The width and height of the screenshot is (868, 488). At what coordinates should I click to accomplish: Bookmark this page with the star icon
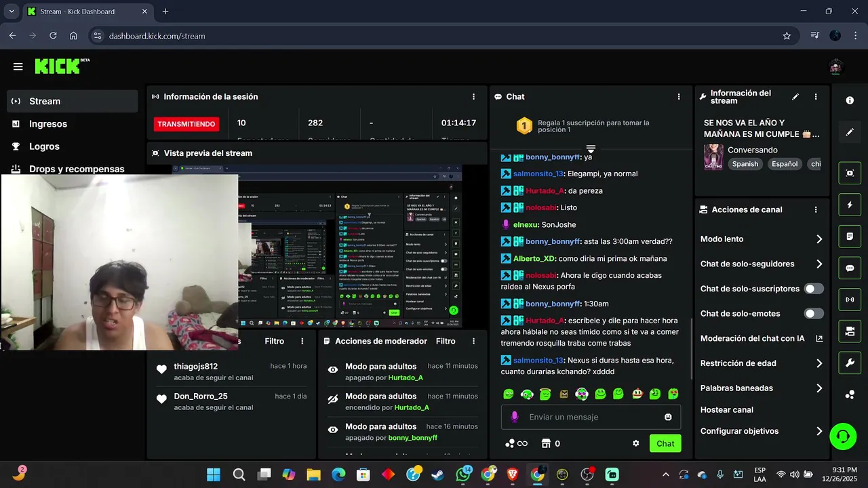[787, 36]
